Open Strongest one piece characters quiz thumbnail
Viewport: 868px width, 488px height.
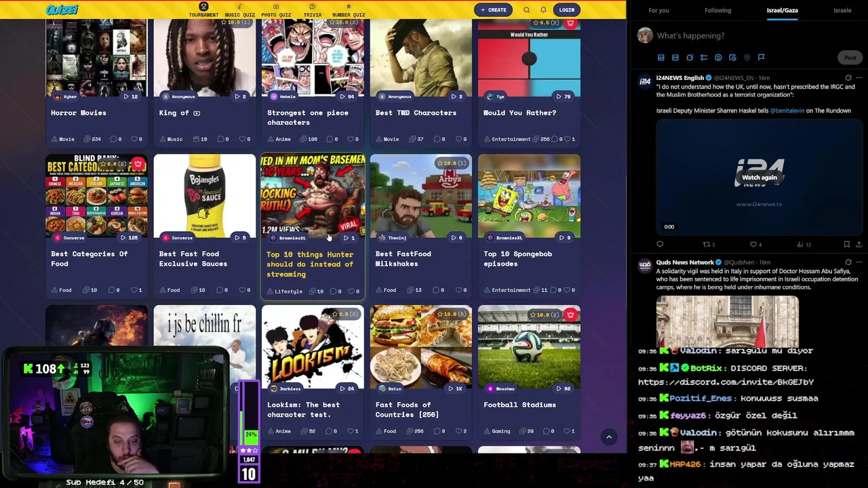[313, 58]
